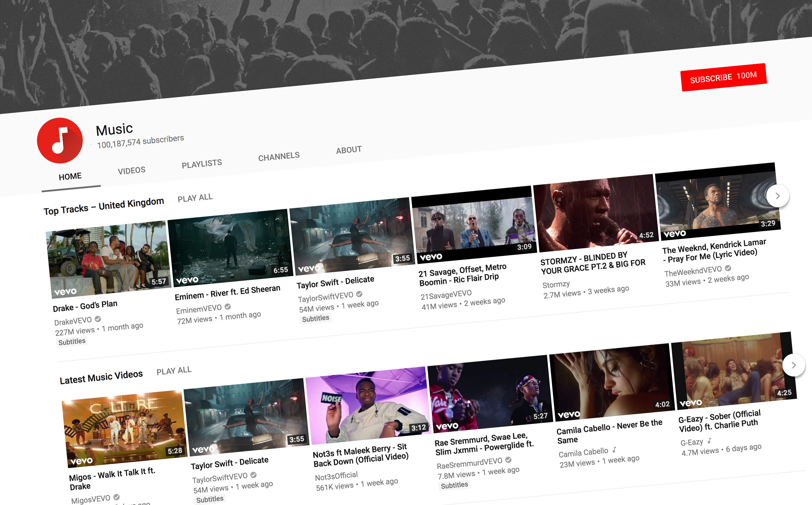This screenshot has height=505, width=812.
Task: Open the Pray For Me lyric video thumbnail
Action: 718,202
